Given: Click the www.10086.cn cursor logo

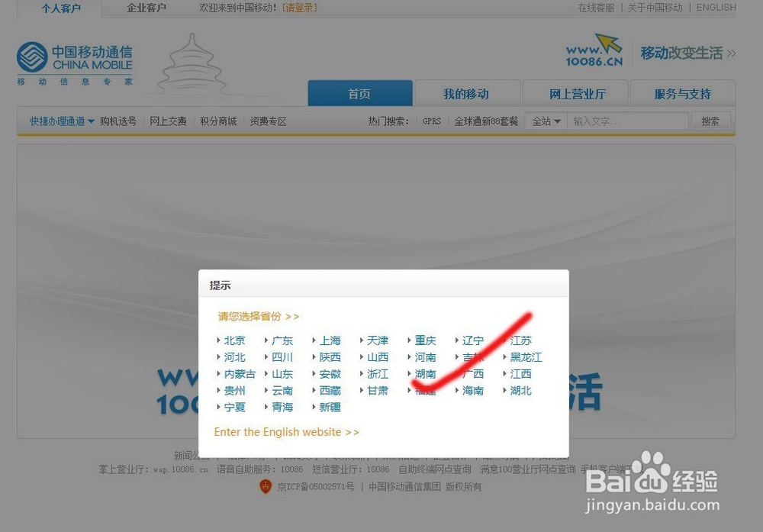Looking at the screenshot, I should coord(594,50).
